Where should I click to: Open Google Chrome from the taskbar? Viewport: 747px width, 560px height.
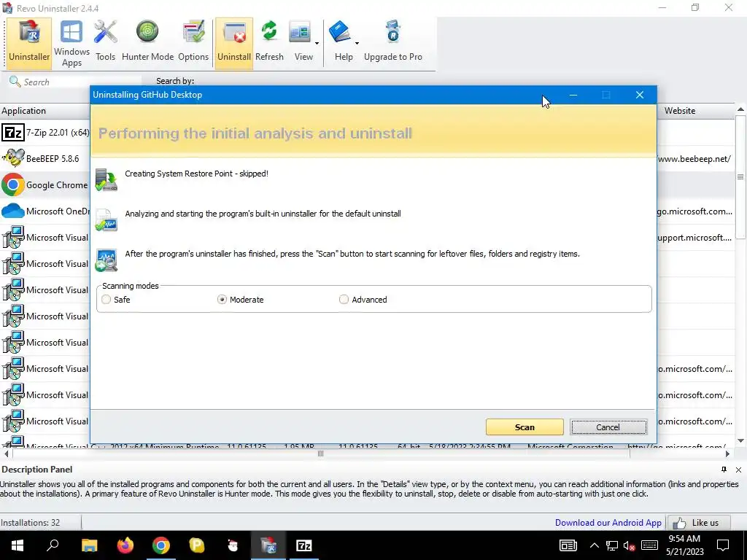(161, 545)
